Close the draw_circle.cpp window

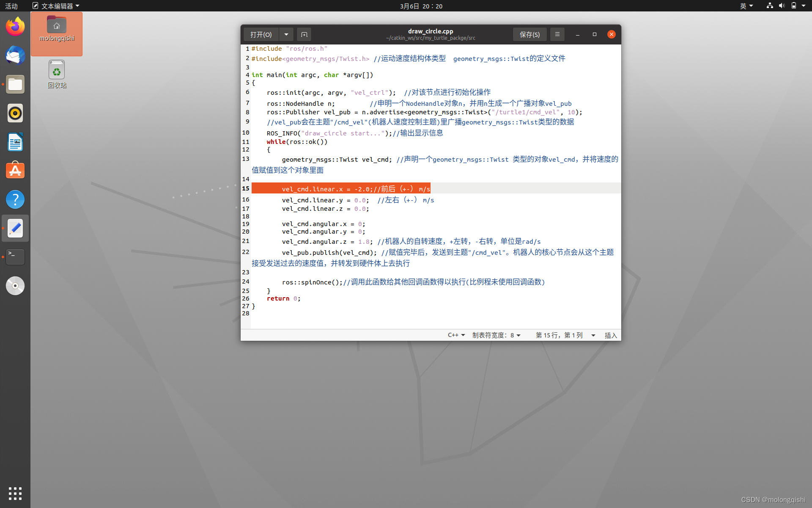click(x=611, y=34)
